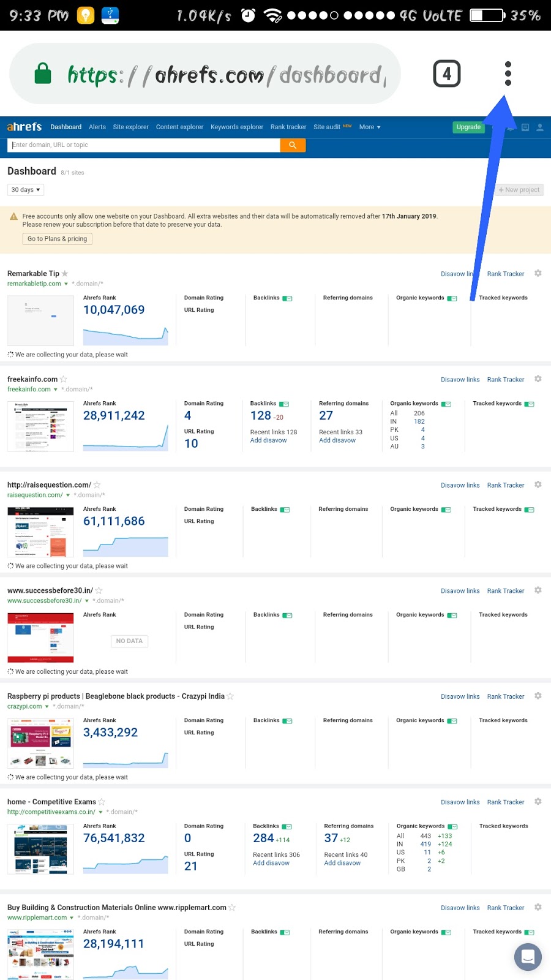The width and height of the screenshot is (551, 980).
Task: Click the green Upgrade button
Action: [468, 127]
